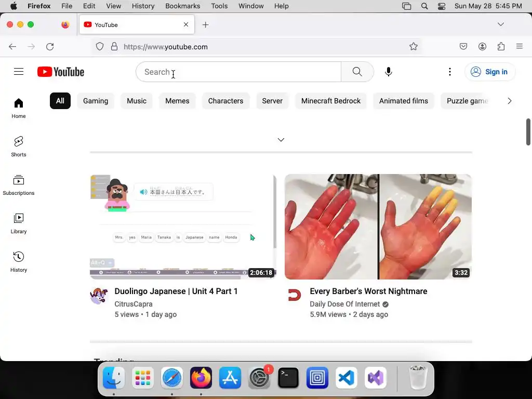The image size is (532, 399).
Task: Select the Minecraft Bedrock filter chip
Action: tap(331, 101)
